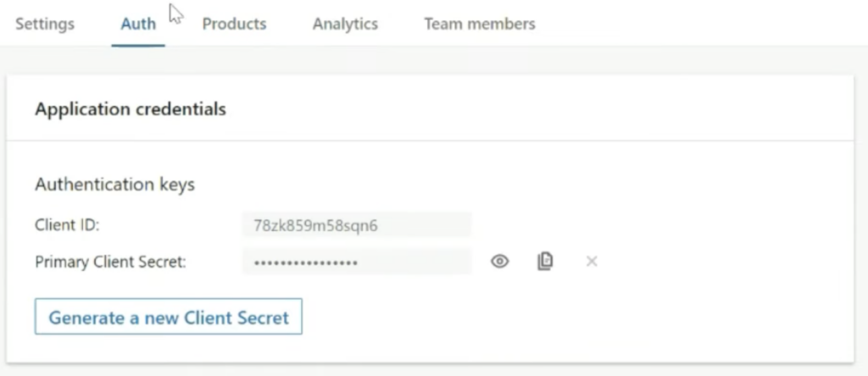Go to the Analytics tab

tap(345, 24)
